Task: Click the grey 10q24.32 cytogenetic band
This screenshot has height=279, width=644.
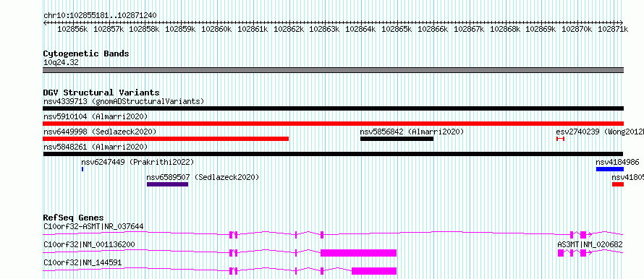Action: click(x=333, y=70)
